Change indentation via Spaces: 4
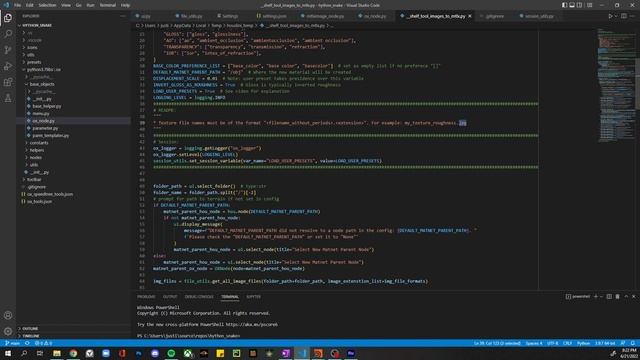640x360 pixels. click(x=534, y=343)
